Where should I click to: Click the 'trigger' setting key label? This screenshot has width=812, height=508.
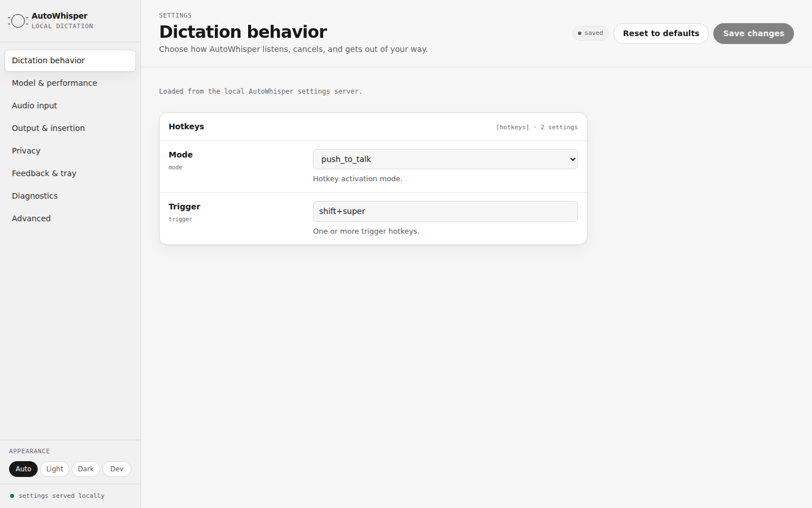pyautogui.click(x=180, y=220)
